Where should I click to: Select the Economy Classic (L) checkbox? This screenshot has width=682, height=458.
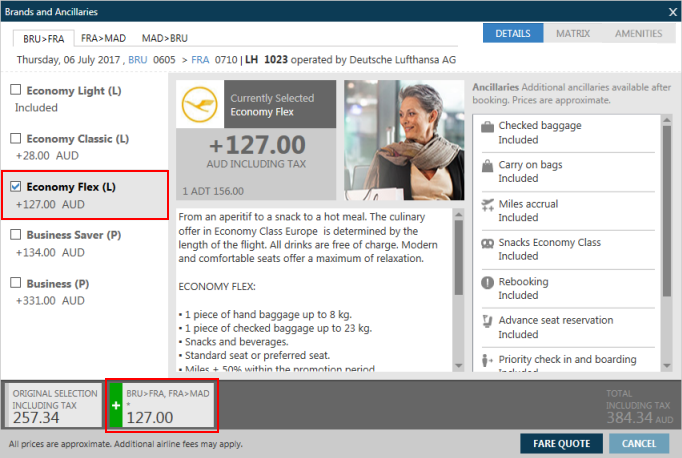point(16,139)
